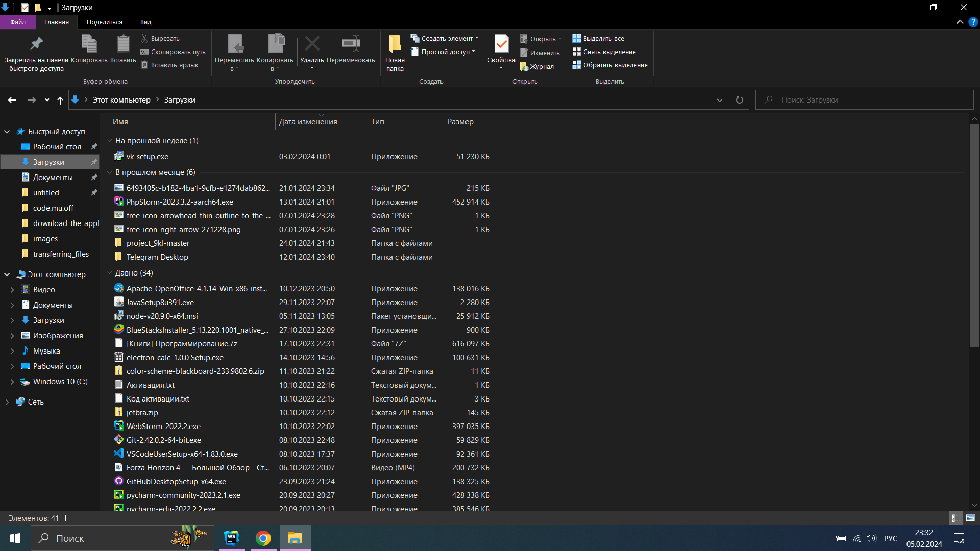Click the Delete X icon
Screen dimensions: 980x551
coord(312,44)
